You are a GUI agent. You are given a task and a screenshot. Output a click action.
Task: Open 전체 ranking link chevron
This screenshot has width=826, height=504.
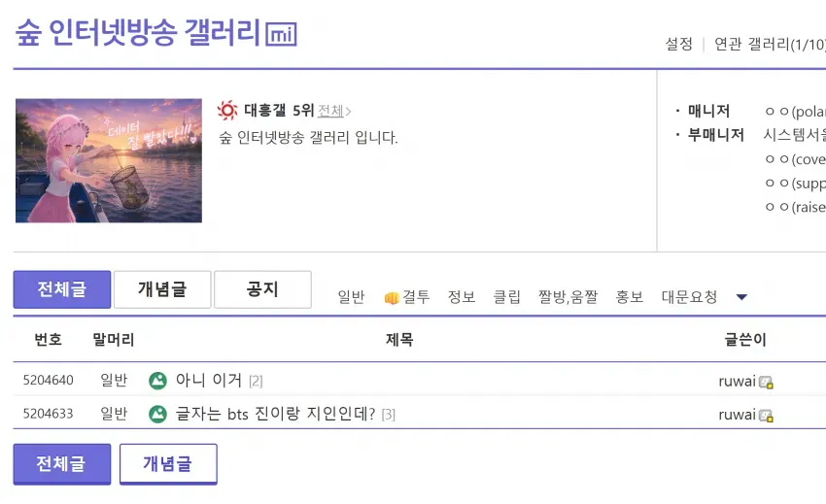point(348,111)
